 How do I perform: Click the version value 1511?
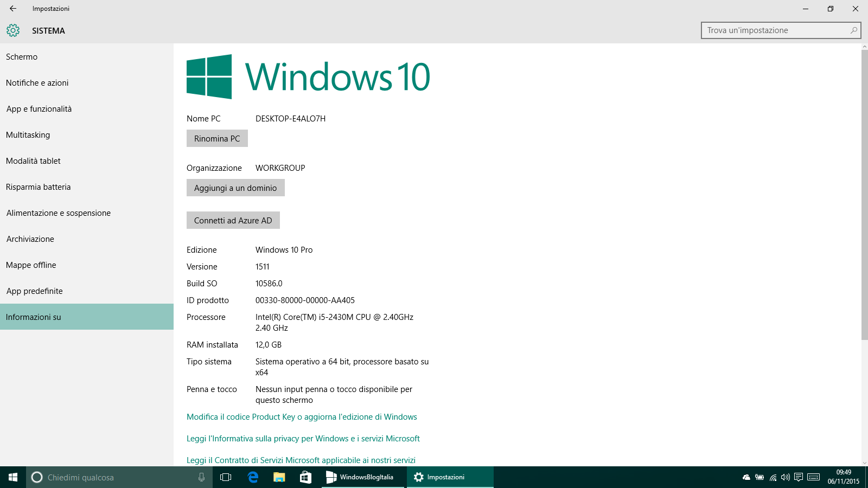[x=263, y=267]
